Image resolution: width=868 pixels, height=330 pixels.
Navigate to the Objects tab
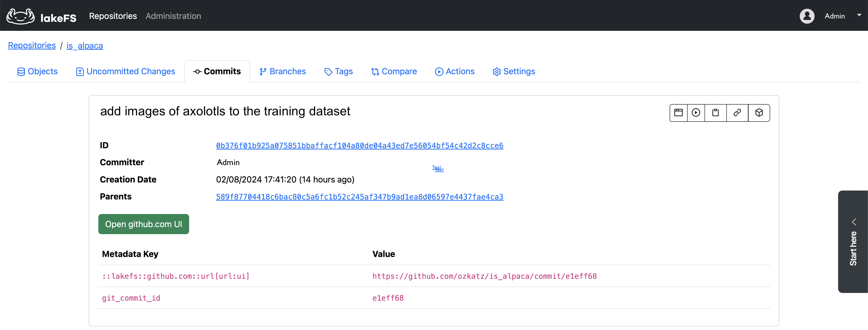37,71
